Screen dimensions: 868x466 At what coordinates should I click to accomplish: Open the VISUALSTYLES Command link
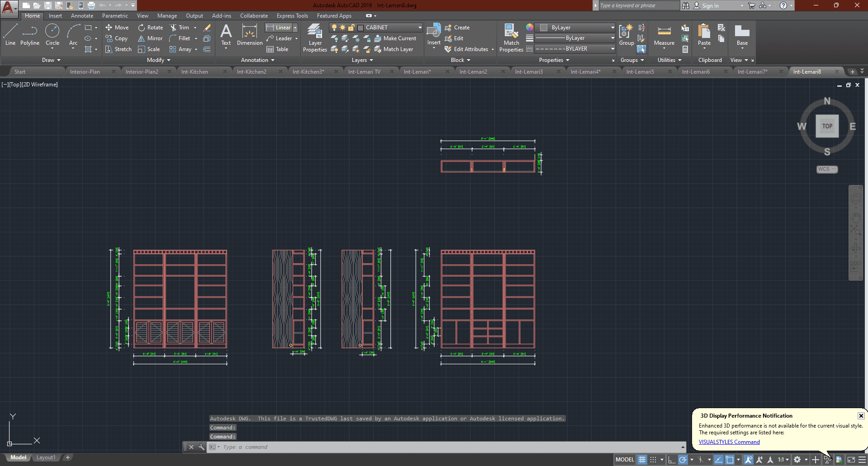[729, 442]
